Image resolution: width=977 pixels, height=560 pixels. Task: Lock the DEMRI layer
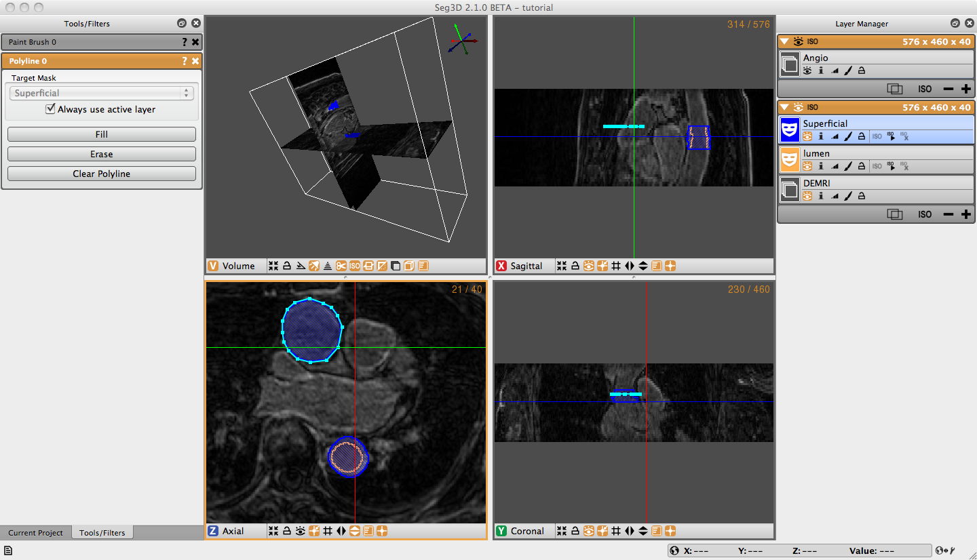pyautogui.click(x=862, y=196)
